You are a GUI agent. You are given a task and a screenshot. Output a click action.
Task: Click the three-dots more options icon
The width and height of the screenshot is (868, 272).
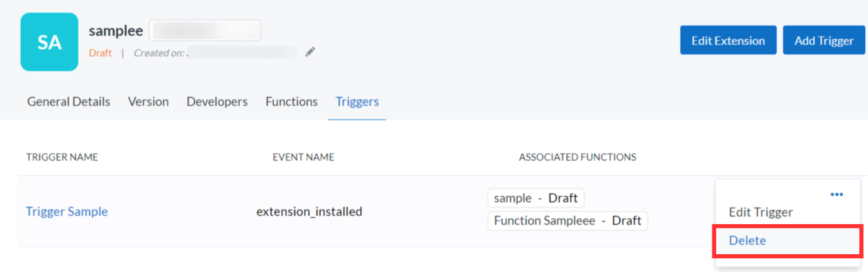pos(836,194)
